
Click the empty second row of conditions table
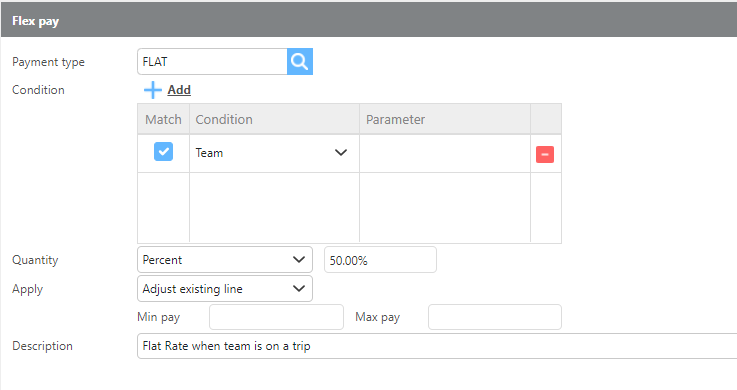[349, 207]
